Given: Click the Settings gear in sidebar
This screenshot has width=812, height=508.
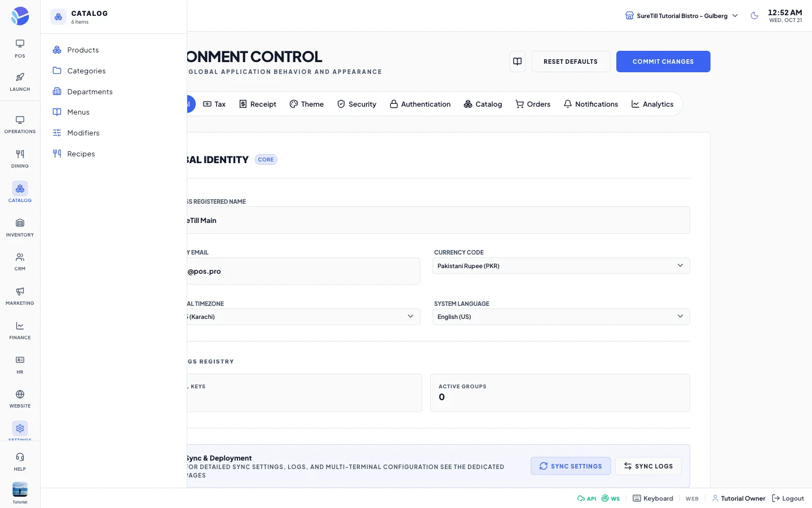Looking at the screenshot, I should click(x=20, y=430).
